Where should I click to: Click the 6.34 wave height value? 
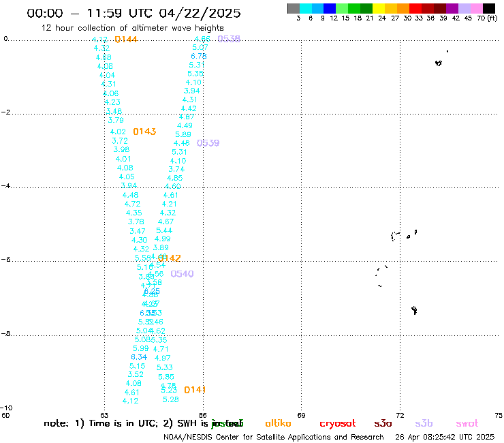coord(139,357)
